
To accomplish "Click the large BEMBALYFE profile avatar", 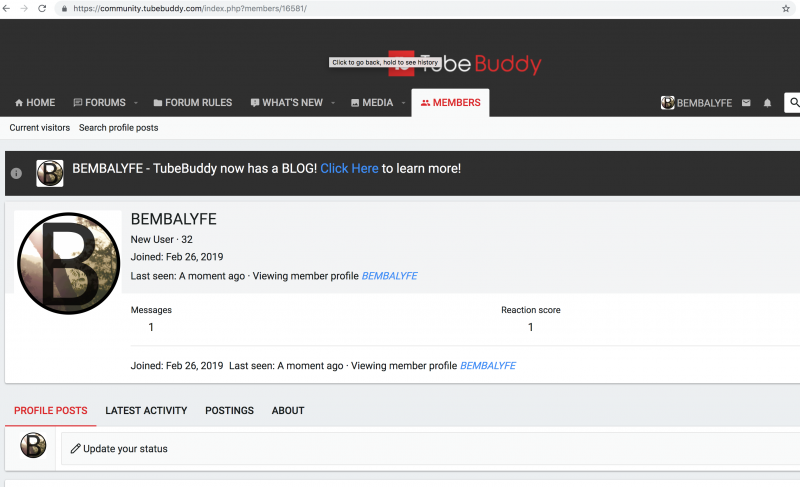I will tap(68, 263).
